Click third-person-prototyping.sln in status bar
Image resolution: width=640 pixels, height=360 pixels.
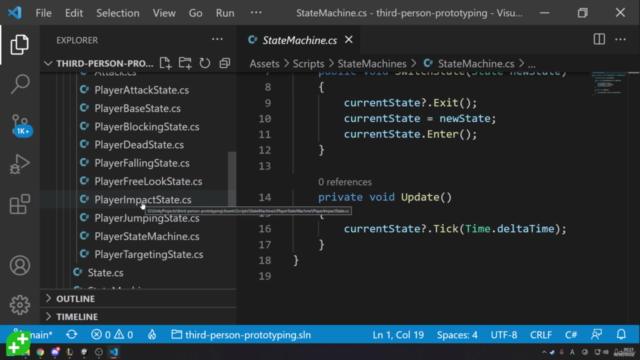click(x=241, y=335)
